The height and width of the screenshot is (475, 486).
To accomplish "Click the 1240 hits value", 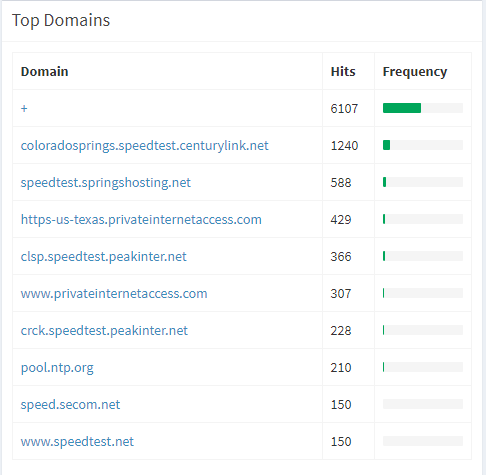I will 344,146.
